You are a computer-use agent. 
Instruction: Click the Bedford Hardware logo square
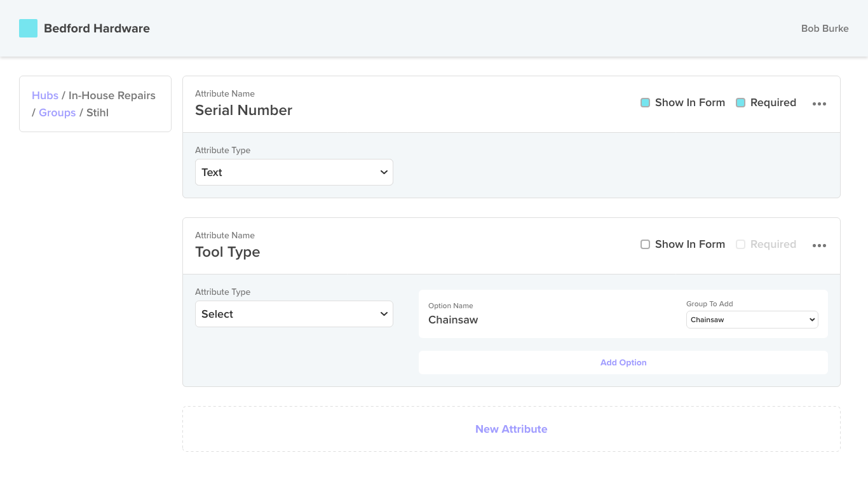tap(28, 29)
